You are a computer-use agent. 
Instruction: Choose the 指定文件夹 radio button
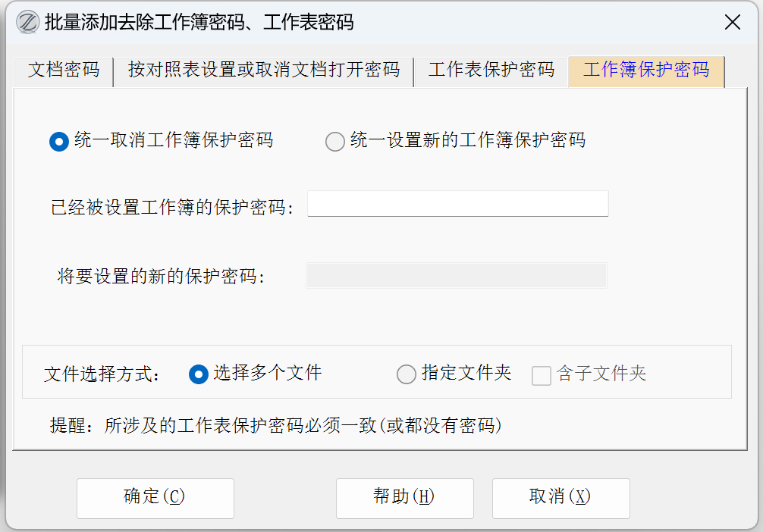coord(407,374)
